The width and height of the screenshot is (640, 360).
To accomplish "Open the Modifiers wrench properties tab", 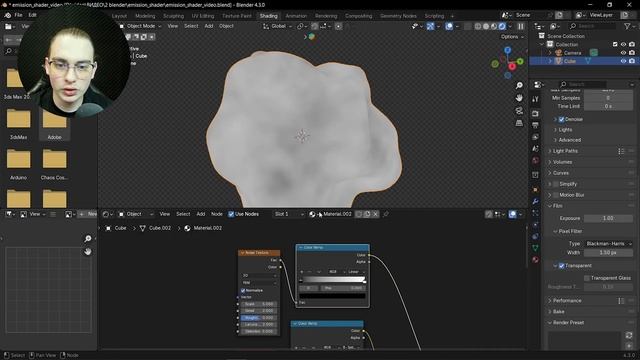I will pyautogui.click(x=535, y=201).
